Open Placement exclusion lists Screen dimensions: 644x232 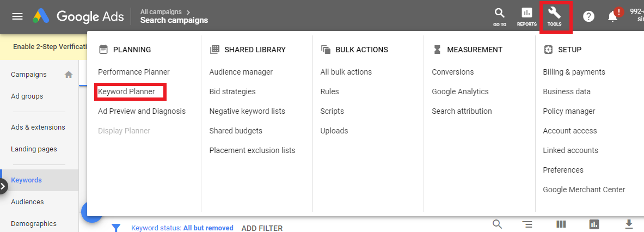252,150
